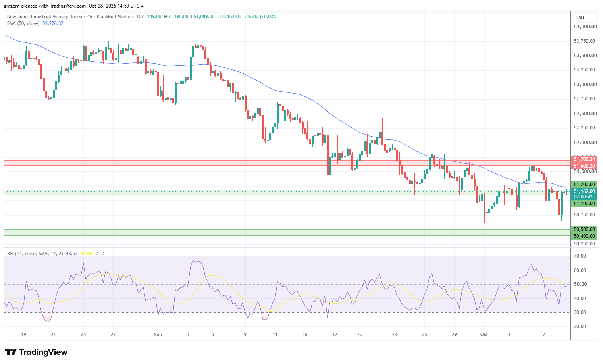The image size is (603, 364).
Task: Select the header text gmzern created with TradingView.com
Action: click(x=45, y=6)
